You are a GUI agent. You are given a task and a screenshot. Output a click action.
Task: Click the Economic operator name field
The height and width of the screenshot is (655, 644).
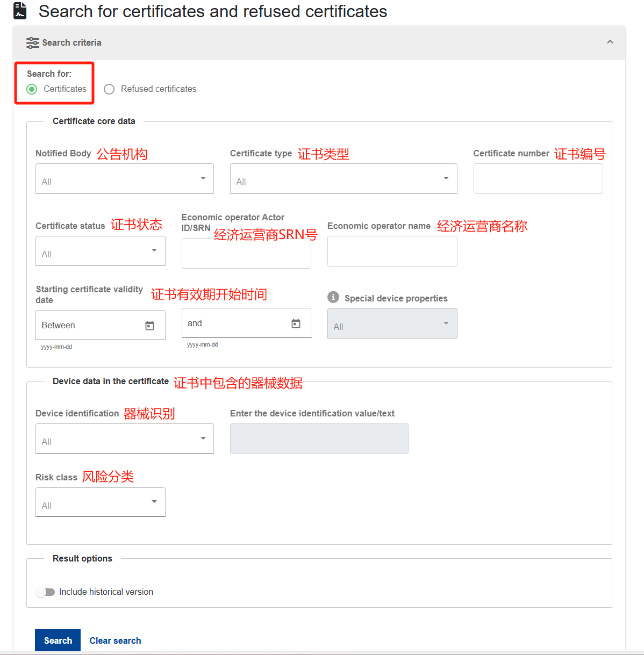pos(392,251)
